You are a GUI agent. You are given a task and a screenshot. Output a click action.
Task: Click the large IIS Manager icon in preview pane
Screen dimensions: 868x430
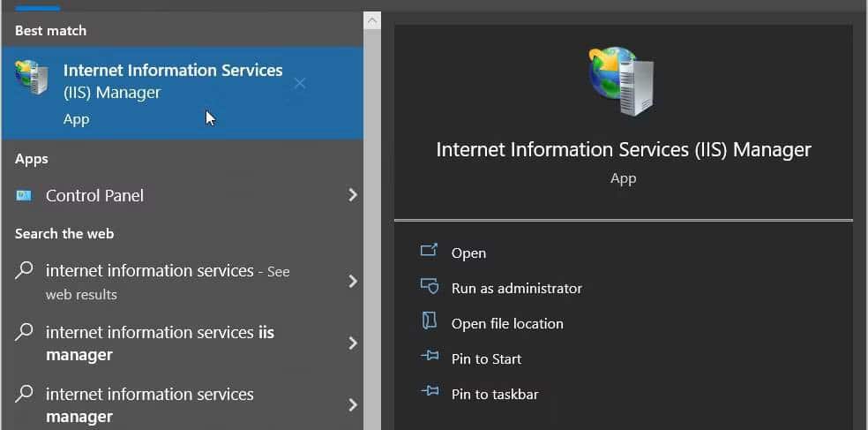tap(622, 81)
